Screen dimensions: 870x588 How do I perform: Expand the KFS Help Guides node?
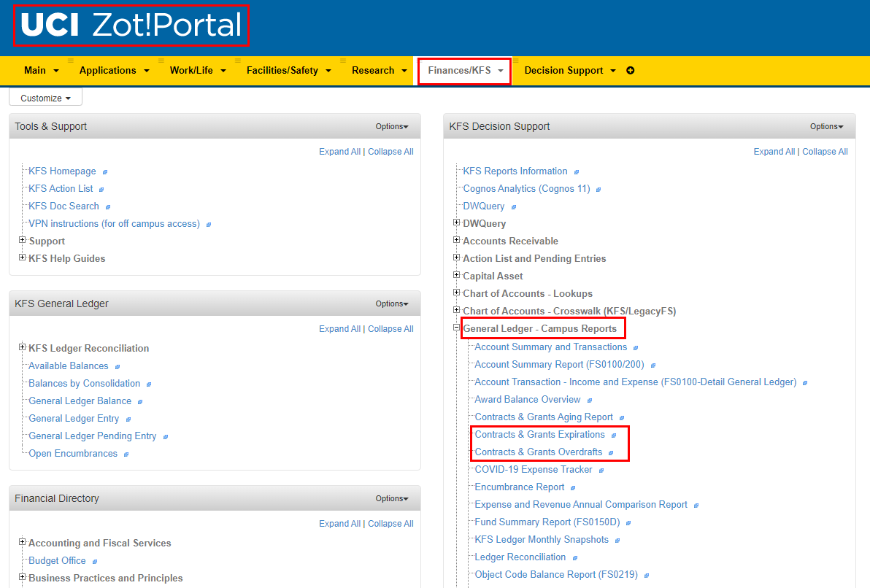[x=23, y=258]
